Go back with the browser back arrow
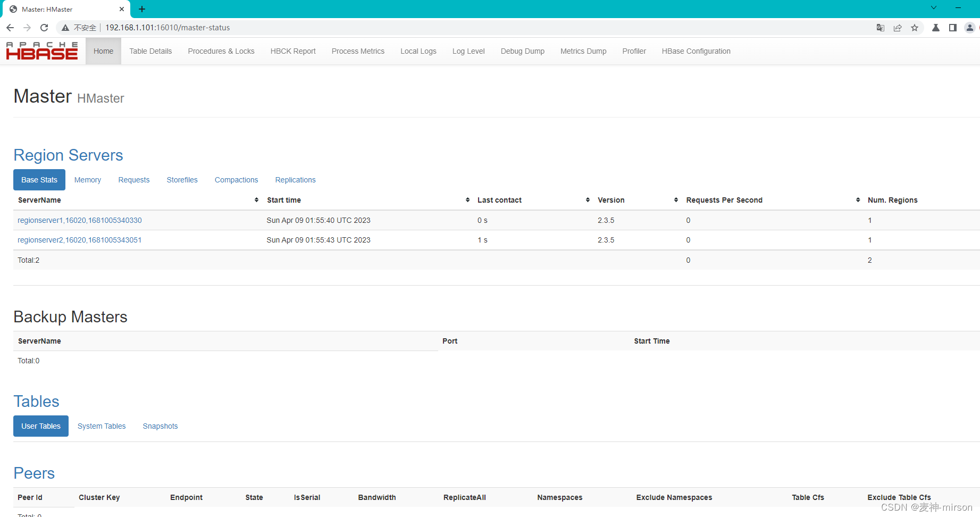 10,28
